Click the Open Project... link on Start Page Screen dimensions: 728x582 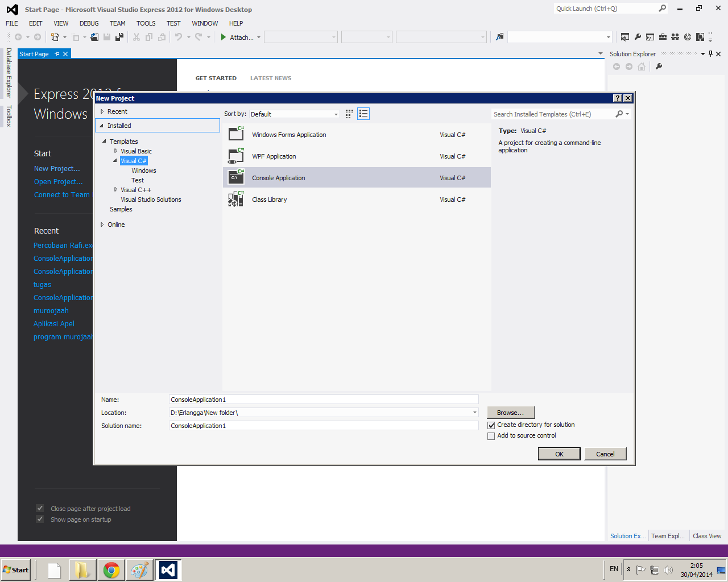pyautogui.click(x=58, y=182)
